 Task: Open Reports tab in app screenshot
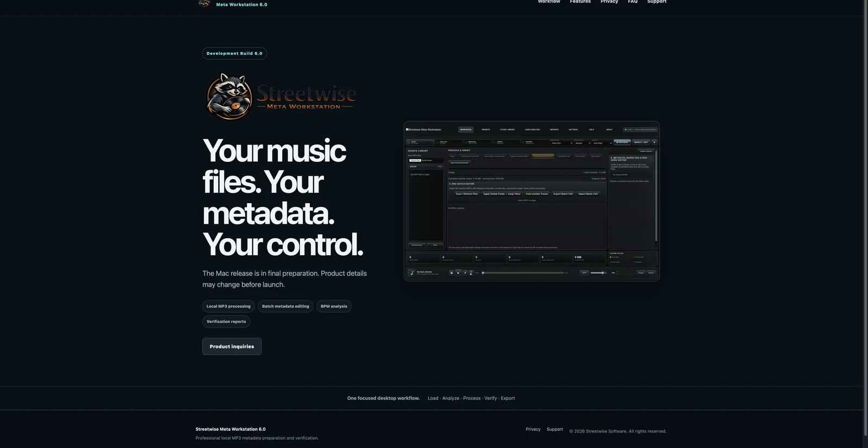[x=554, y=129]
